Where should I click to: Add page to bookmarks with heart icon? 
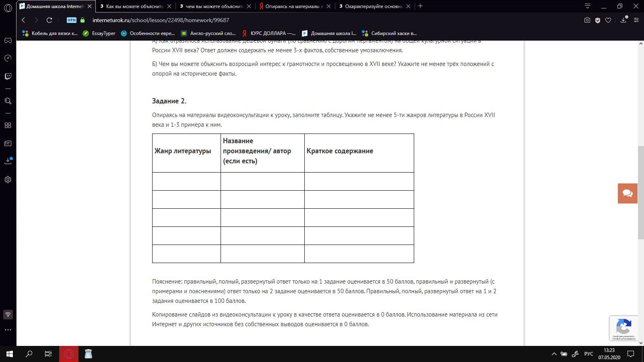[x=608, y=20]
